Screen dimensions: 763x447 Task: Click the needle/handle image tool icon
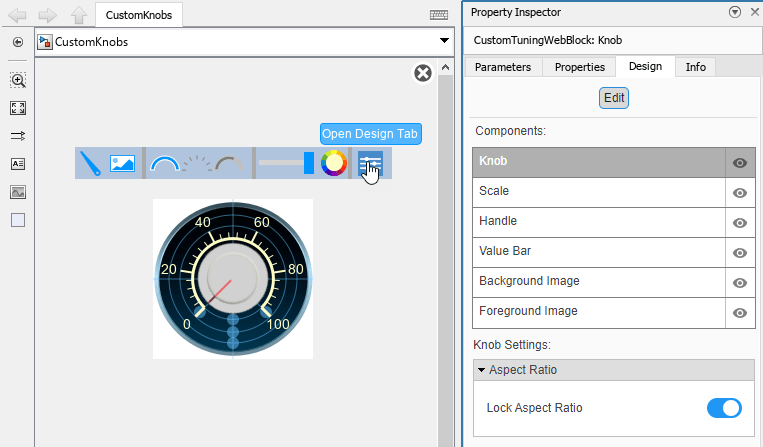(91, 163)
